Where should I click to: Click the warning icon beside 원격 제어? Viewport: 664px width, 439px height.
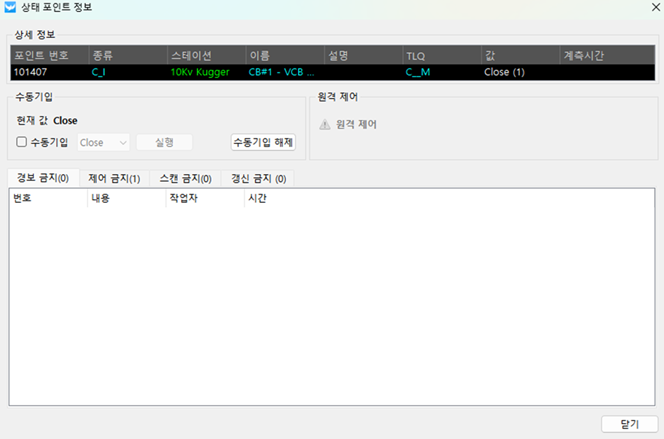click(324, 124)
